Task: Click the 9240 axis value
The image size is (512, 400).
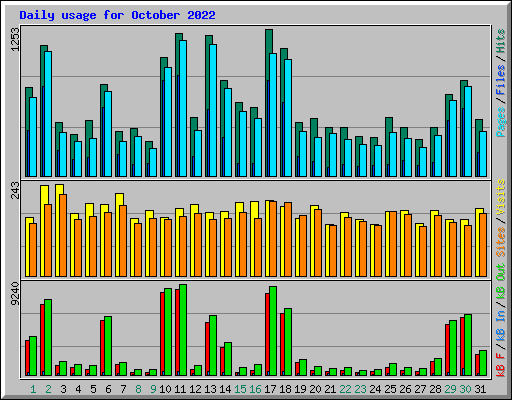Action: (x=15, y=293)
